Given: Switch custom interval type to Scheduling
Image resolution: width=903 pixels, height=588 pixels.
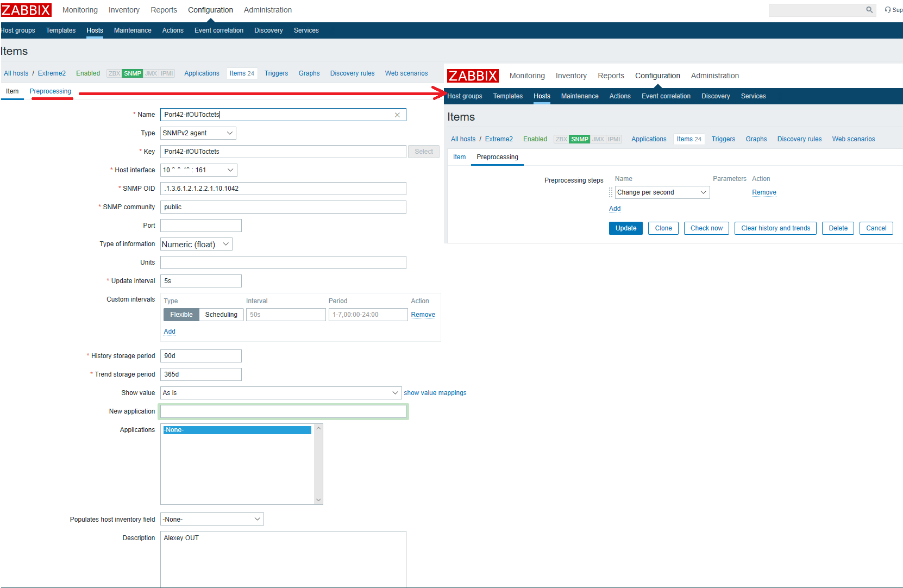Looking at the screenshot, I should pos(221,315).
